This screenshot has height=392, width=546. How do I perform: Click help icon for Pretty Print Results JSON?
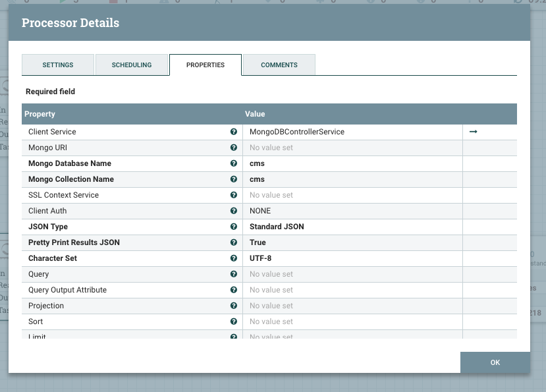pyautogui.click(x=234, y=242)
